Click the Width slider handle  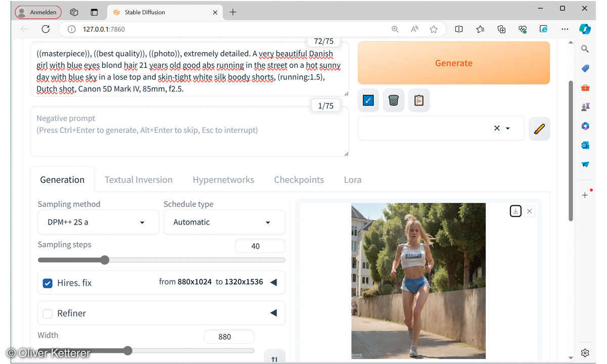coord(128,350)
